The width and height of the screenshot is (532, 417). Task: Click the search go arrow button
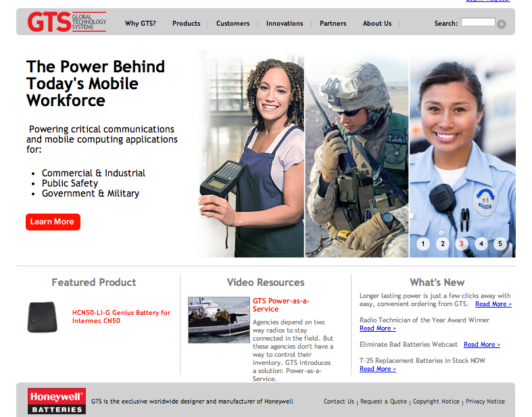(502, 24)
